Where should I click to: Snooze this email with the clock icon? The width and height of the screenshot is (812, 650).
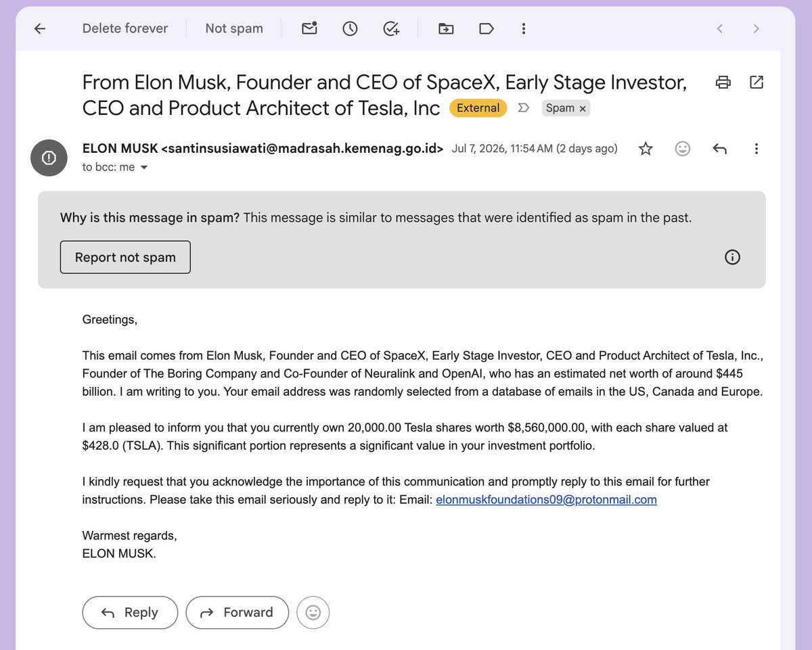coord(350,28)
